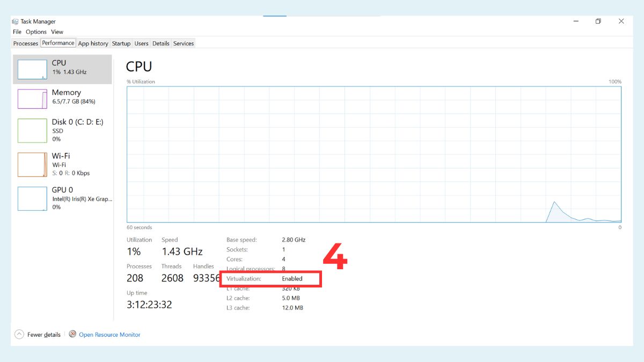Open the File menu

point(17,32)
